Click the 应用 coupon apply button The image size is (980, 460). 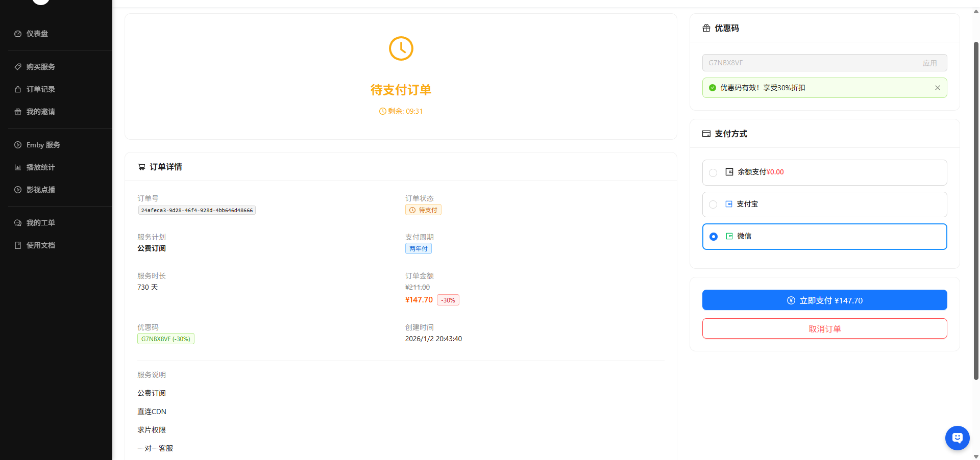click(x=929, y=63)
